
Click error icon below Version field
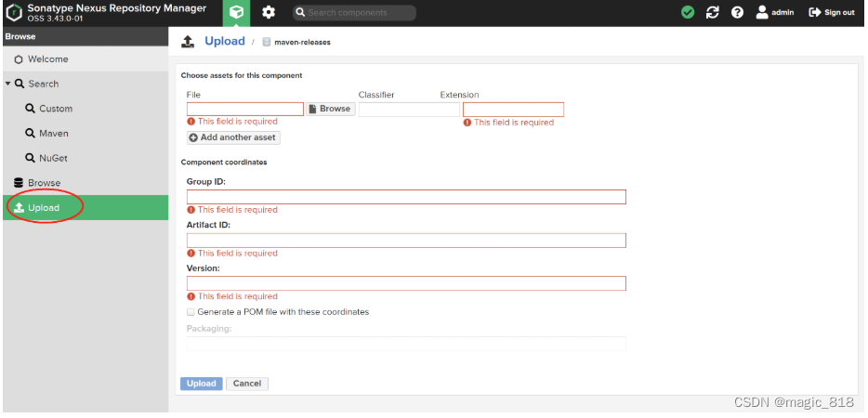pyautogui.click(x=191, y=296)
